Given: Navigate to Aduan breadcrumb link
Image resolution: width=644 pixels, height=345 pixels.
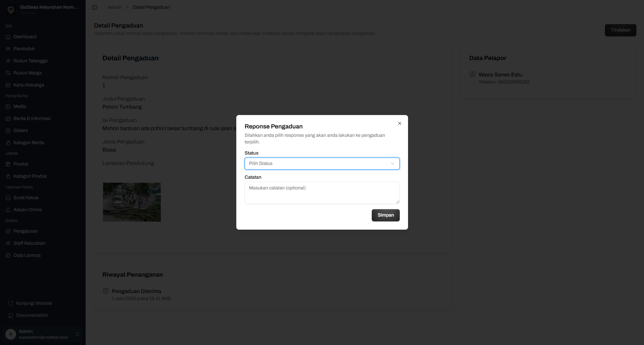Looking at the screenshot, I should [114, 7].
